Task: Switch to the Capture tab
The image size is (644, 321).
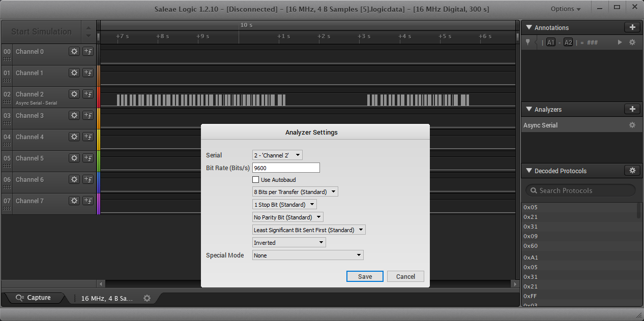Action: coord(34,298)
